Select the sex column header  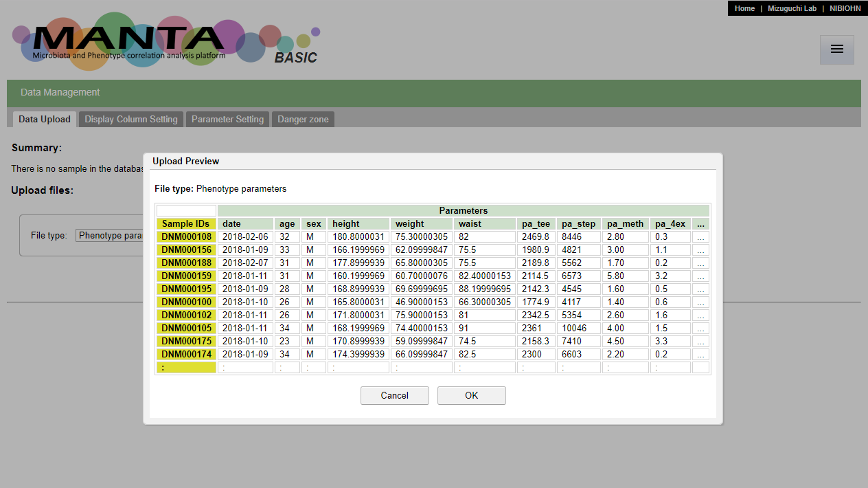[314, 223]
